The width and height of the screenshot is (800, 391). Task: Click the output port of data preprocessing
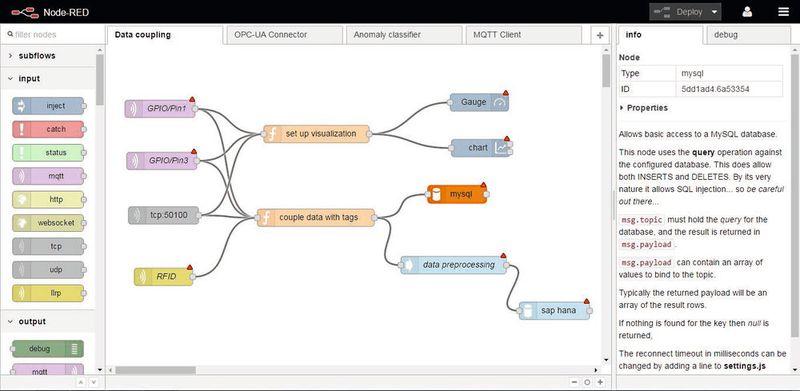click(x=506, y=265)
